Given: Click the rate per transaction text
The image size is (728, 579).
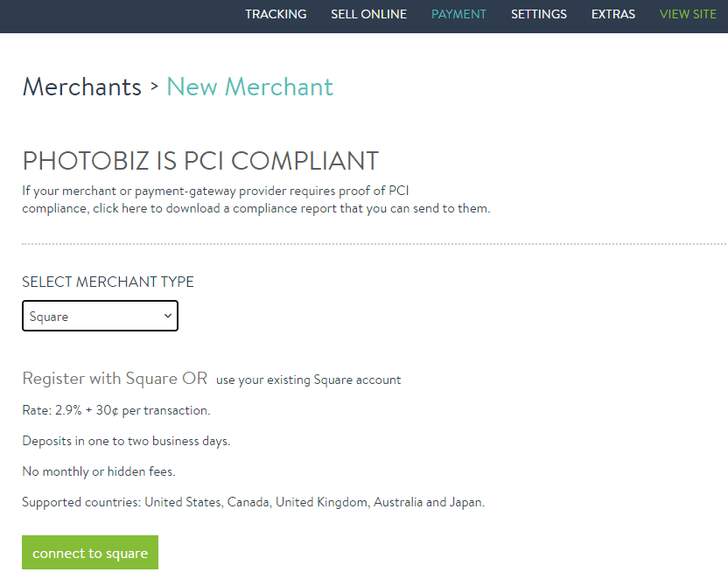Looking at the screenshot, I should coord(115,410).
